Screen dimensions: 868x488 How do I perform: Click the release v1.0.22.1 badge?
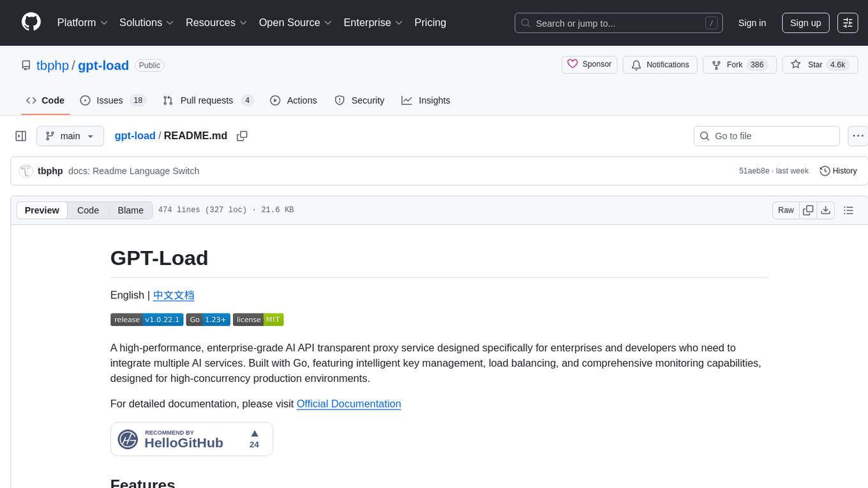click(147, 319)
